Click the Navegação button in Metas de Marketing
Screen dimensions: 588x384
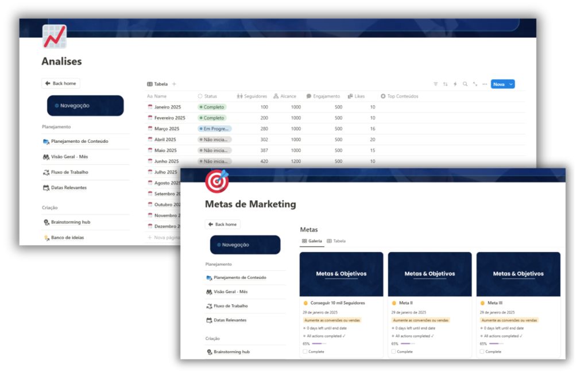click(x=245, y=245)
